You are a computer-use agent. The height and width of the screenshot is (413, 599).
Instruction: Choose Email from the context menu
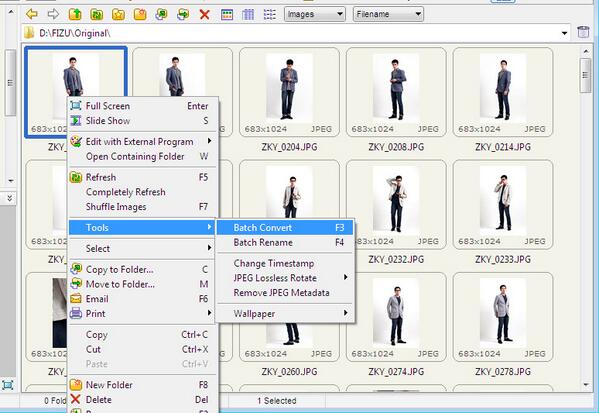click(143, 299)
